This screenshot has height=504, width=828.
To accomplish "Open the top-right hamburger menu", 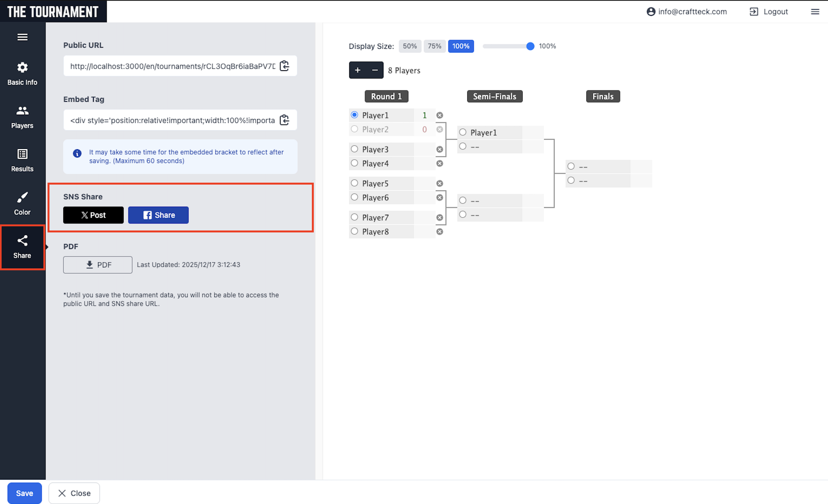I will [x=815, y=12].
